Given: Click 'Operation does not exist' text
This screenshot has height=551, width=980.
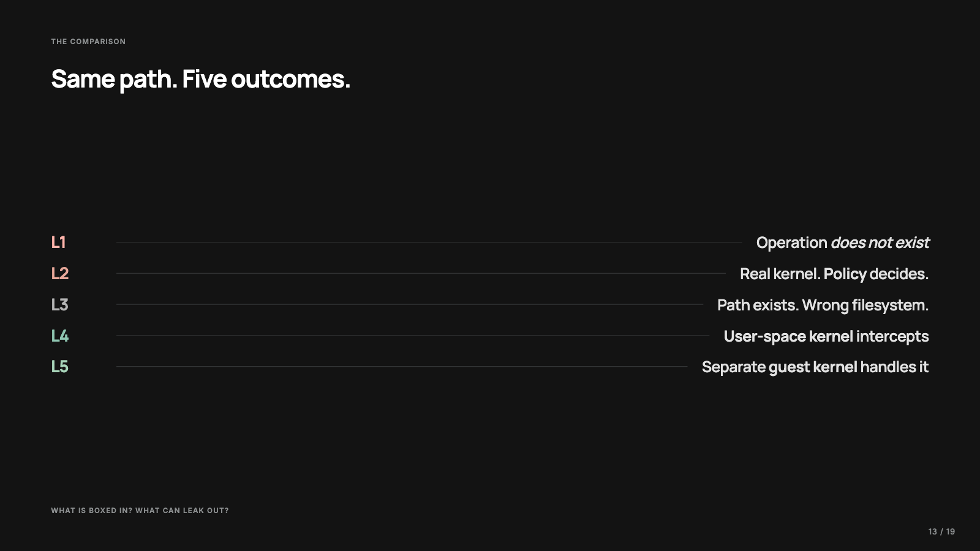Looking at the screenshot, I should coord(843,243).
